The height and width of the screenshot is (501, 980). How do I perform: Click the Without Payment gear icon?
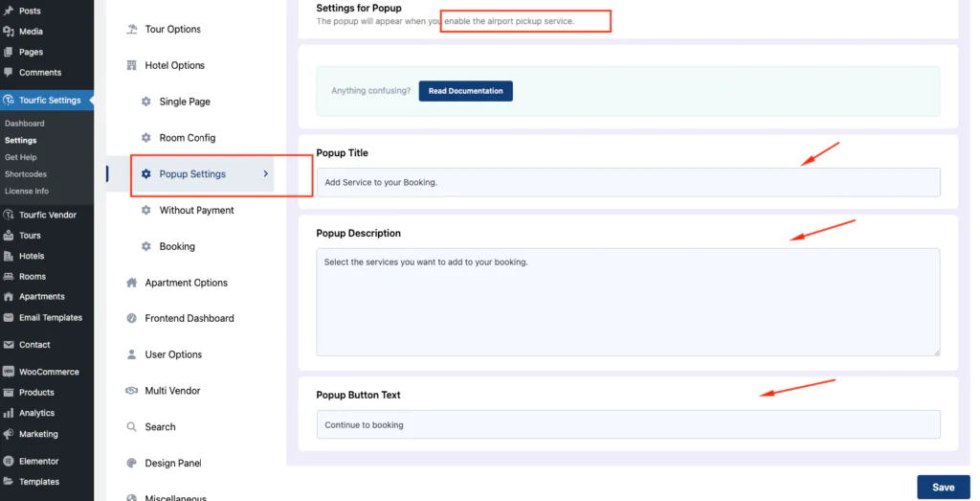click(x=145, y=210)
